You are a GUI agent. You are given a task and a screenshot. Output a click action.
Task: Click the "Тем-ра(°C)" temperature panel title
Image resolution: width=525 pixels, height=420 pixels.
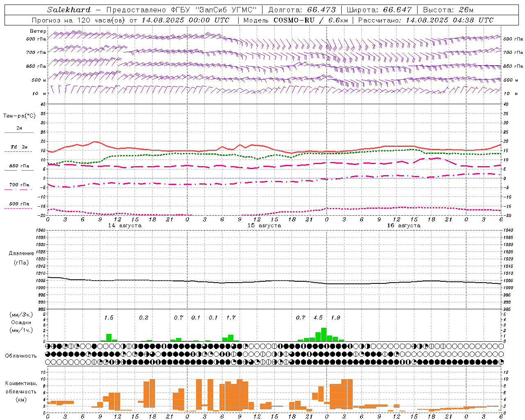(x=19, y=116)
